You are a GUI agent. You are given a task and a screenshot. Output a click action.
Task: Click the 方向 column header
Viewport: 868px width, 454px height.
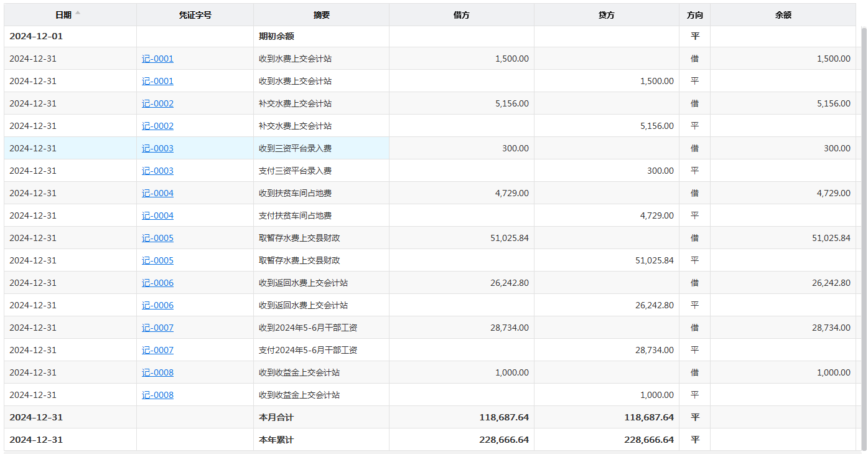(694, 15)
